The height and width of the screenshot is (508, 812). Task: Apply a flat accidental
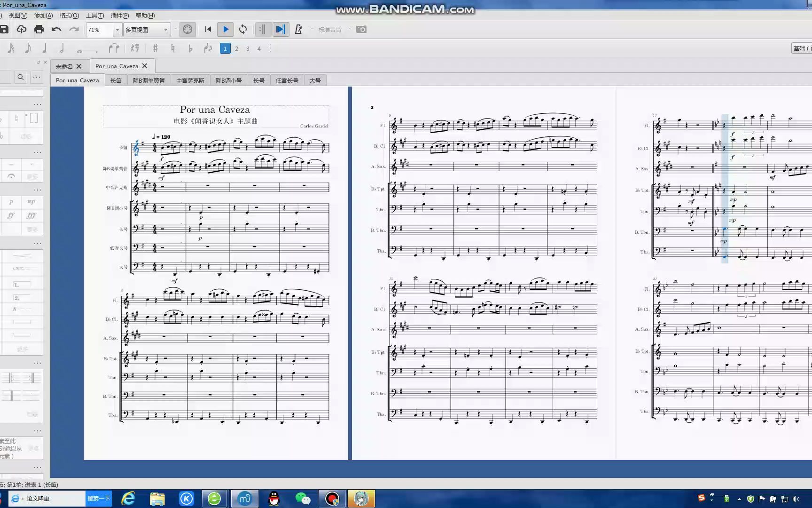click(x=190, y=48)
